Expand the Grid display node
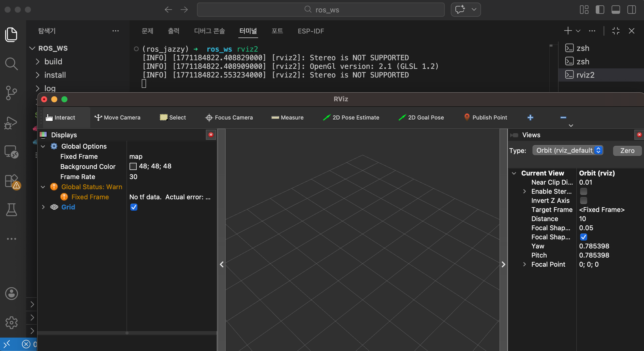Viewport: 644px width, 351px height. point(43,207)
